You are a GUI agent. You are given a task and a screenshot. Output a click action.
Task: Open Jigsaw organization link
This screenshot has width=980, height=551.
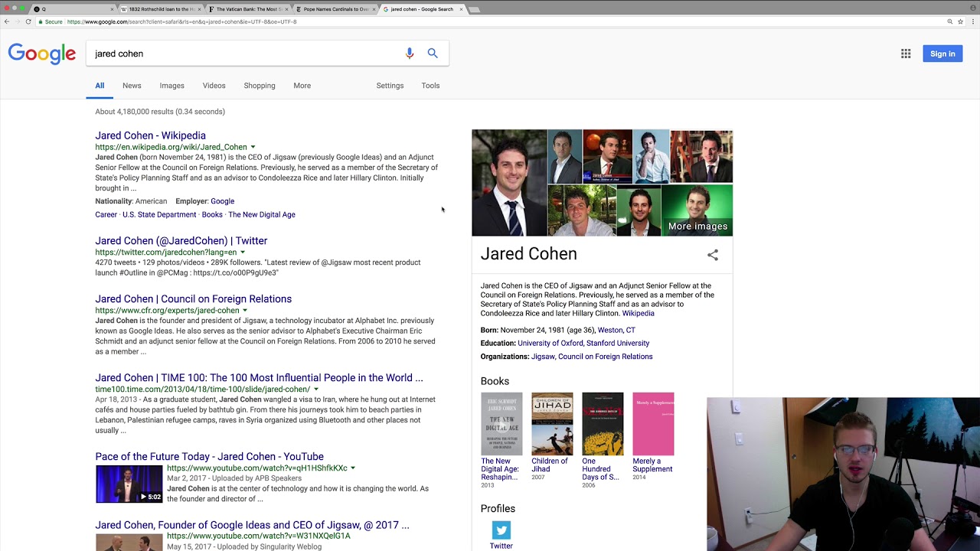click(x=543, y=357)
